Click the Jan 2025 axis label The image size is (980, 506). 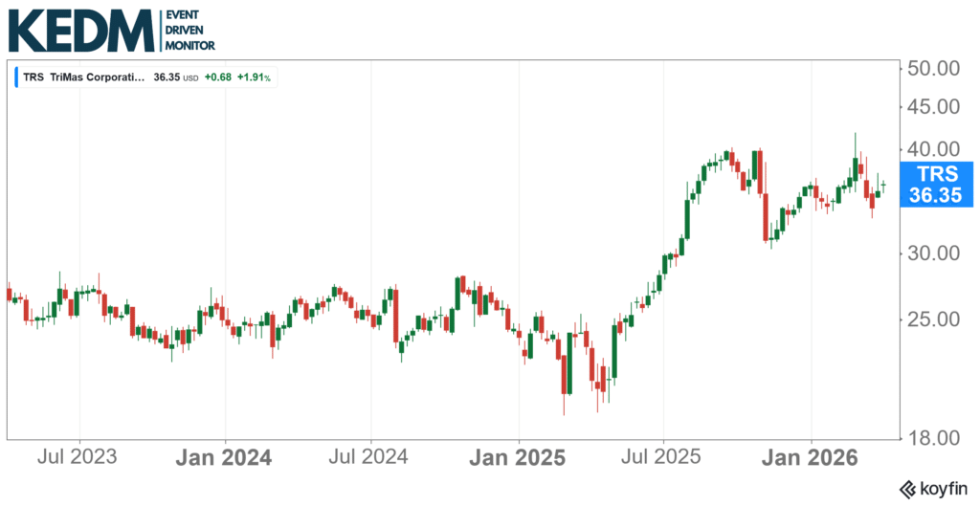pos(518,456)
